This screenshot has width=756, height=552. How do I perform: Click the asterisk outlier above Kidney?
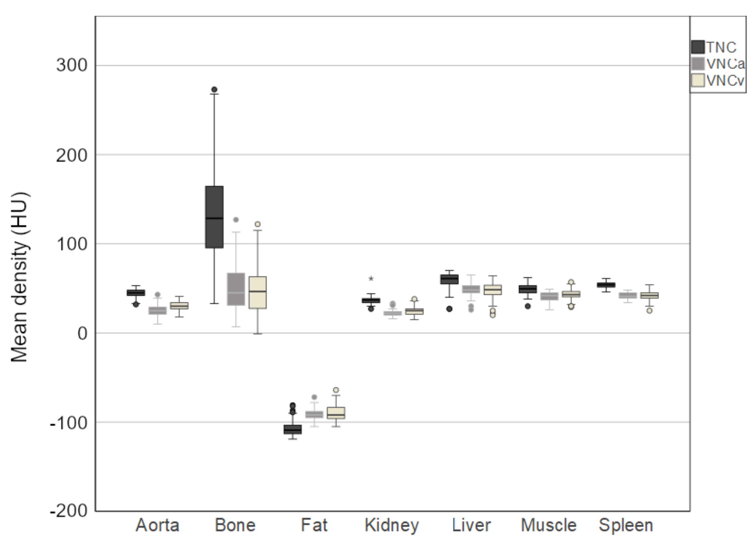pyautogui.click(x=371, y=279)
